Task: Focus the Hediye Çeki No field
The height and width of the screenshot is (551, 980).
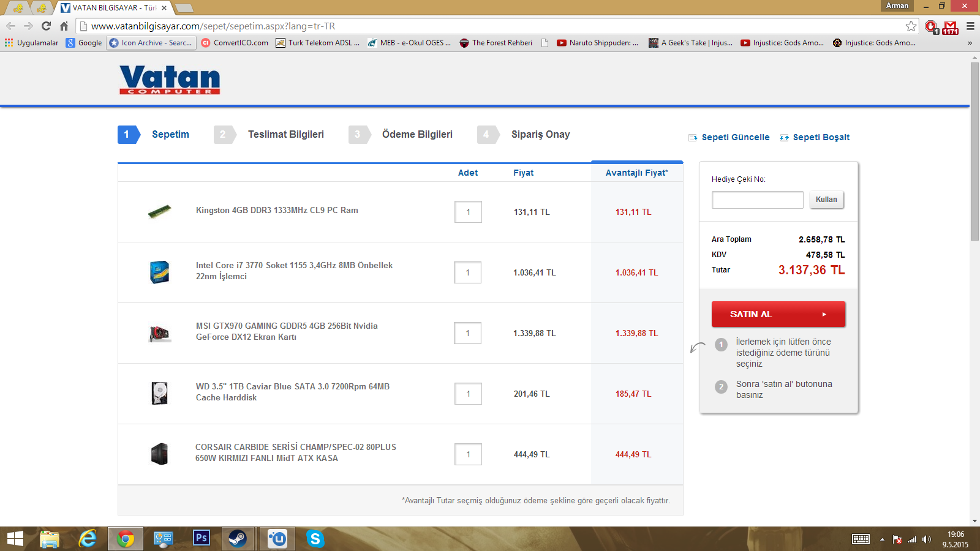Action: pos(757,200)
